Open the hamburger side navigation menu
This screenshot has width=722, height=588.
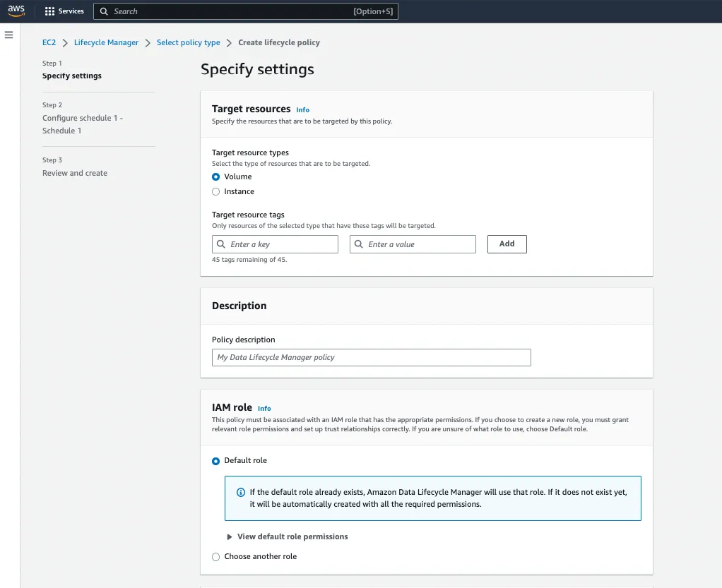pos(8,35)
